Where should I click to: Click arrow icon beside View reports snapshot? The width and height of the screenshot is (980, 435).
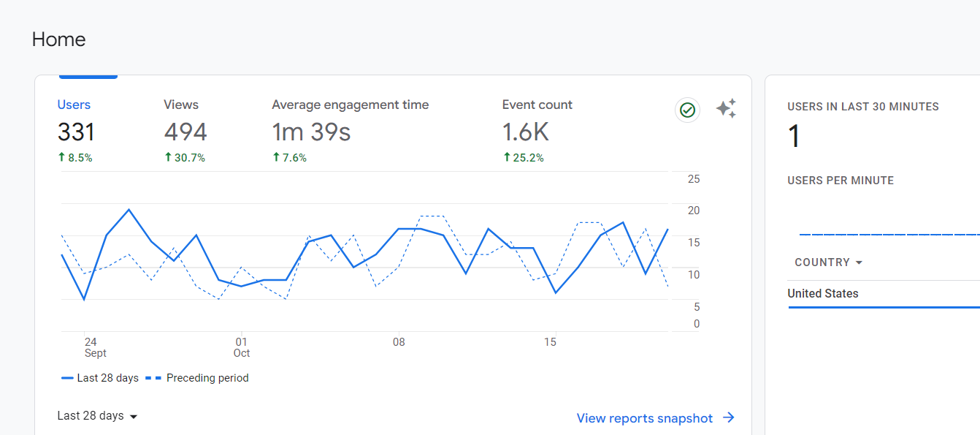click(x=728, y=417)
